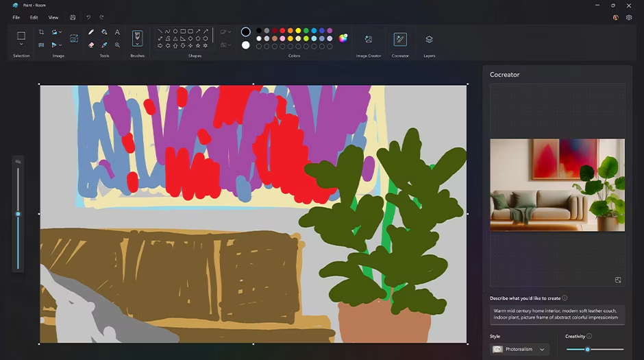644x360 pixels.
Task: Select the white Color 2 circle
Action: tap(245, 45)
